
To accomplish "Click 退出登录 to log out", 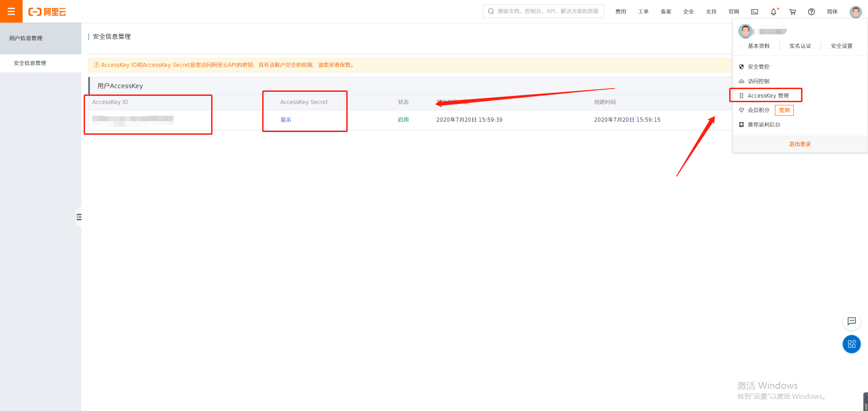I will pos(800,144).
